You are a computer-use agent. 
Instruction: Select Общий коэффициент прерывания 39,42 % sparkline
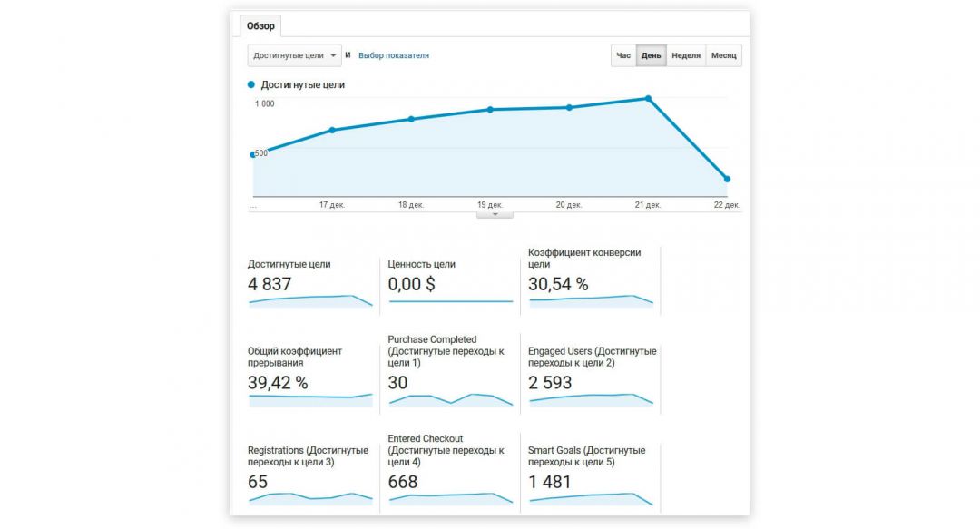click(x=310, y=397)
